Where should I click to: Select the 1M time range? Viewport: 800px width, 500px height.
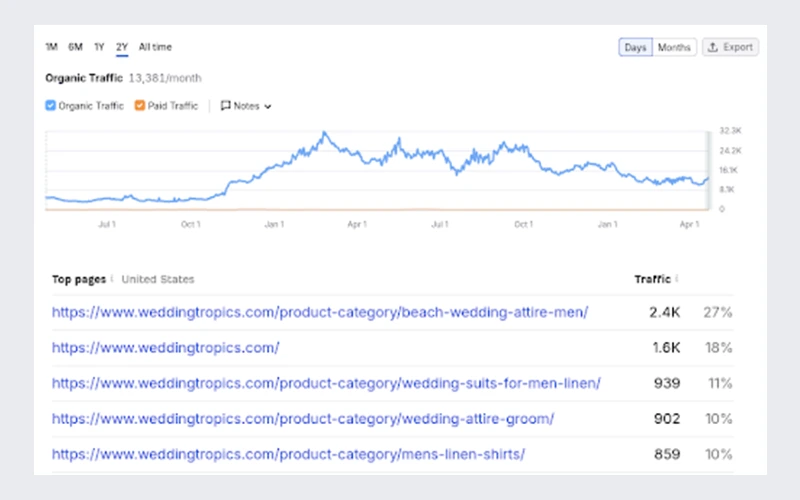[51, 47]
